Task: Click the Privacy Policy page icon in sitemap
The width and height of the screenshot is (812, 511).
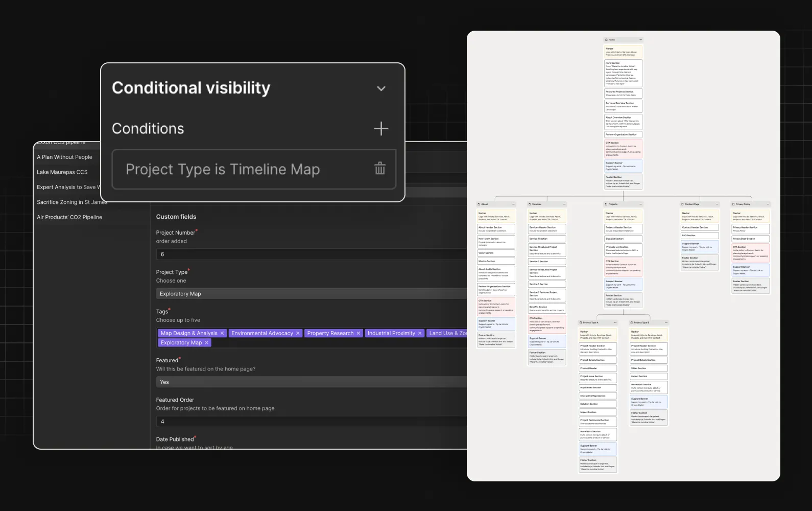Action: click(734, 204)
